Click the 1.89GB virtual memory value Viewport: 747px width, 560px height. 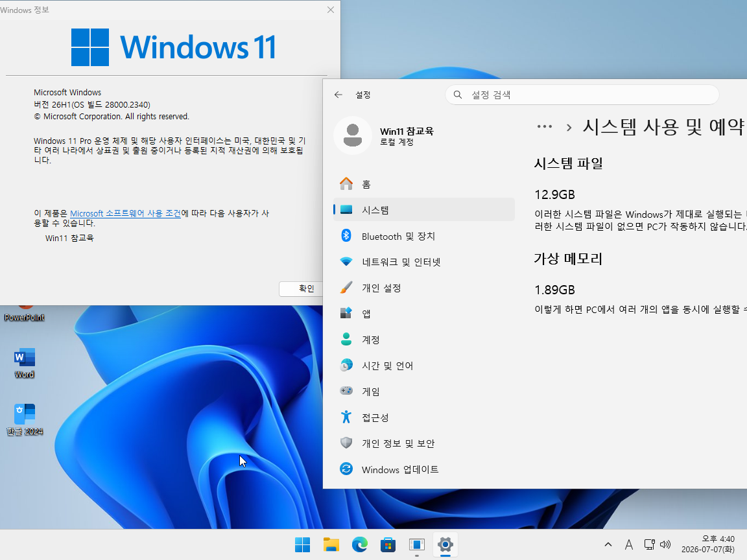click(x=554, y=290)
